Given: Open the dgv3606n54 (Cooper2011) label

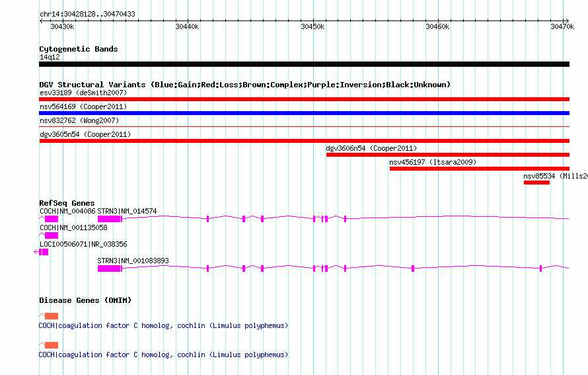Looking at the screenshot, I should click(371, 148).
